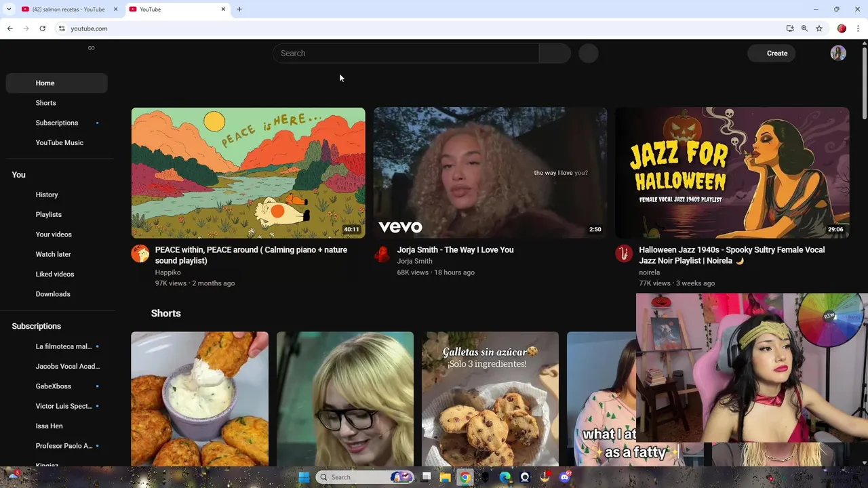Open noirela channel name link

(x=649, y=272)
